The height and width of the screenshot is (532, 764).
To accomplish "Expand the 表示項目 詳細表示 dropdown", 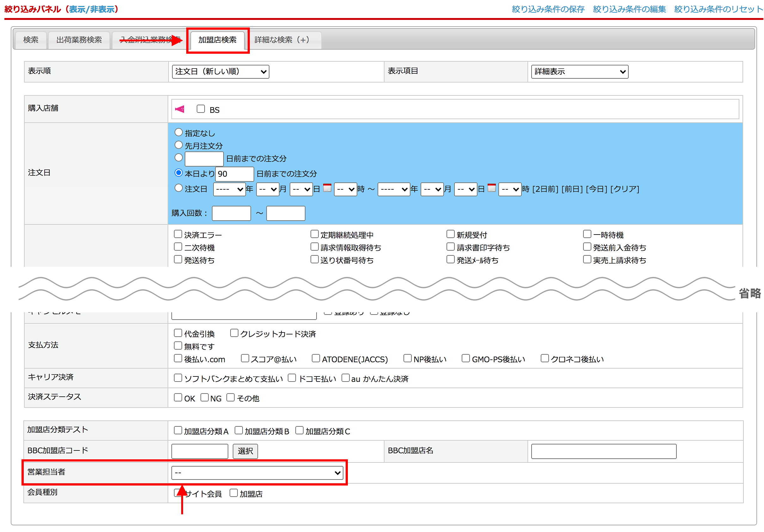I will click(579, 71).
